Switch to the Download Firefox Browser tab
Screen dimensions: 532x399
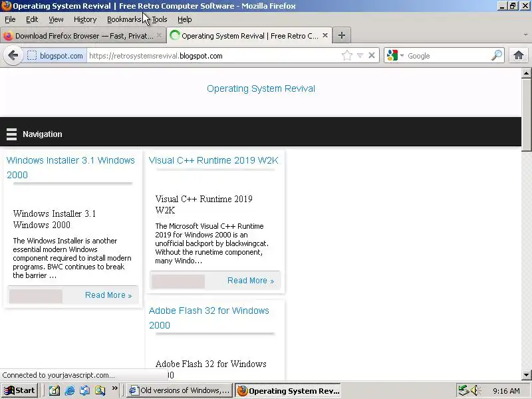(x=83, y=36)
